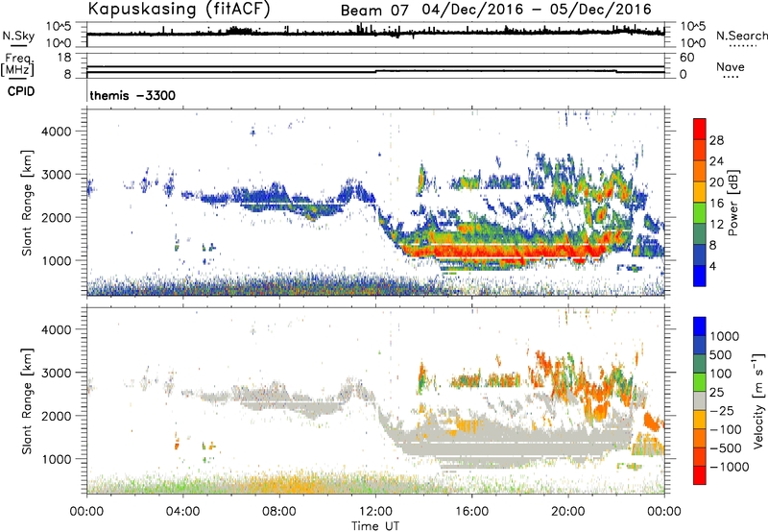Image resolution: width=768 pixels, height=532 pixels.
Task: Select the Power [dB] colorbar title
Action: coord(733,203)
